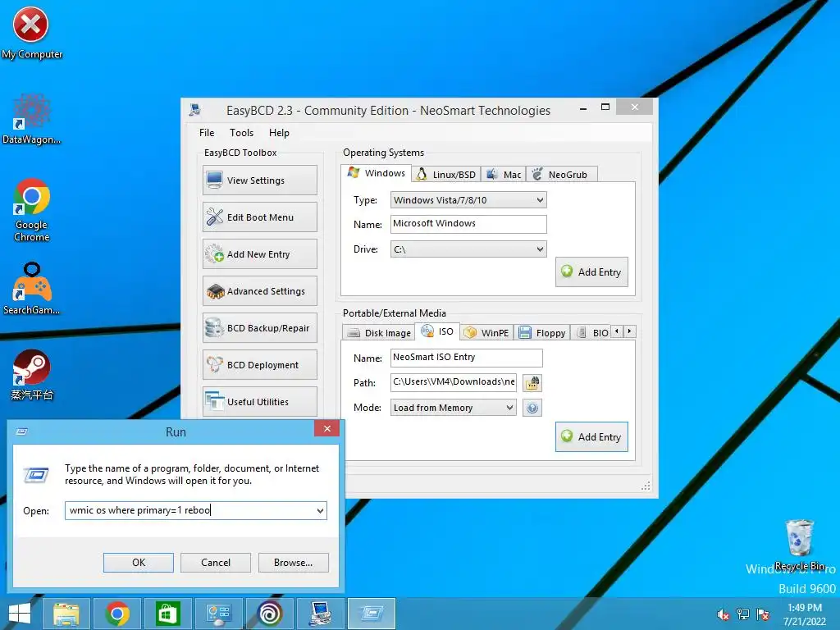The height and width of the screenshot is (630, 840).
Task: Expand the Mode dropdown Load from Memory
Action: (453, 408)
